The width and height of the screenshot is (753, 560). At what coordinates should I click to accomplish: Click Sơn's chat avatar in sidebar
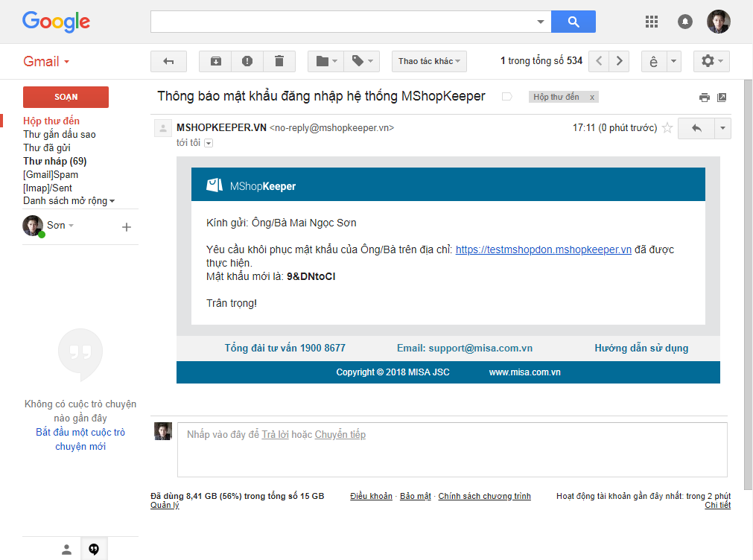pyautogui.click(x=33, y=226)
